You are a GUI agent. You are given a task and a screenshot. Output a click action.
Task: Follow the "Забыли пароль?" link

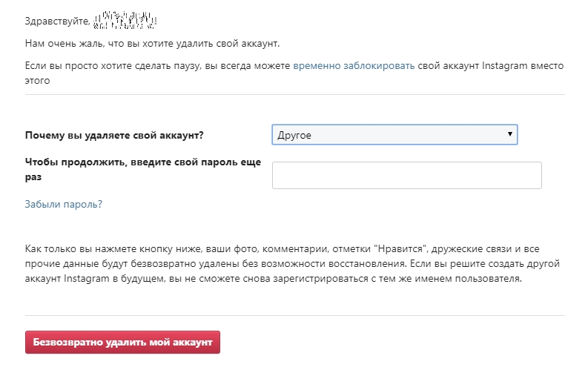[x=64, y=204]
